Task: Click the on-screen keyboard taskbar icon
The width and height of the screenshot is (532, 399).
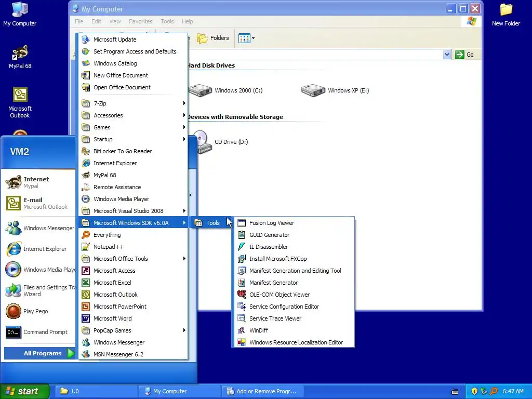Action: (455, 391)
